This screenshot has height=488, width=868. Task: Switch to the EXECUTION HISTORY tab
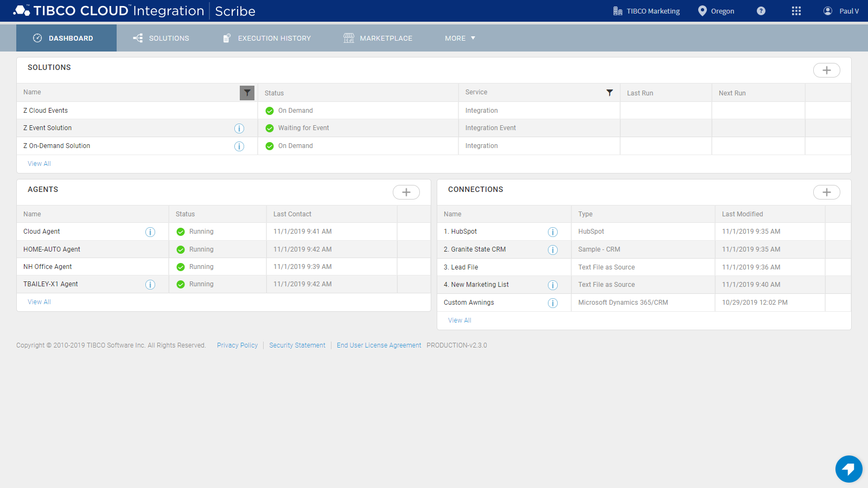[x=266, y=38]
